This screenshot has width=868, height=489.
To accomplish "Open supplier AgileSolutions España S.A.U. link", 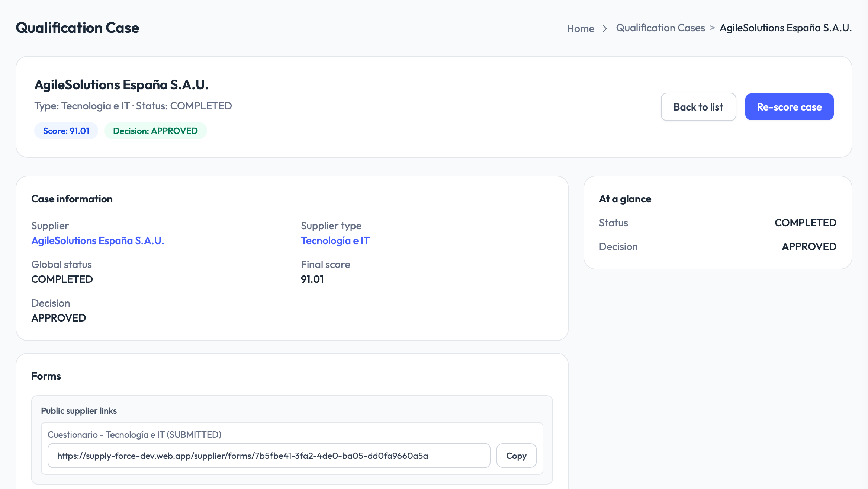I will (97, 240).
